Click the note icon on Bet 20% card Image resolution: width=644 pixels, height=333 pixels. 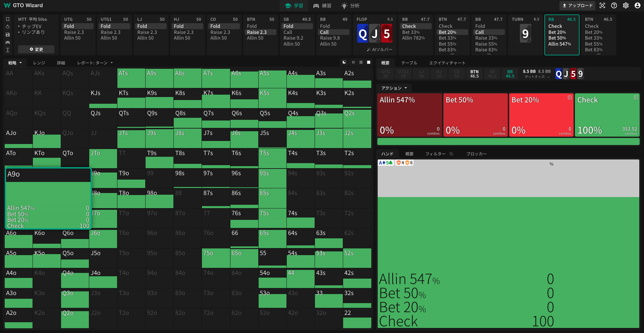pos(570,97)
